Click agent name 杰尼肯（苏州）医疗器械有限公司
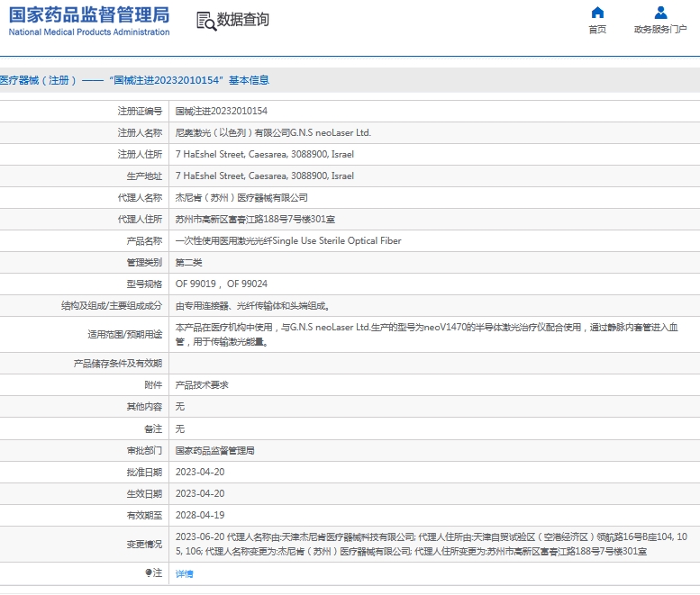Screen dimensions: 700x595 point(241,198)
